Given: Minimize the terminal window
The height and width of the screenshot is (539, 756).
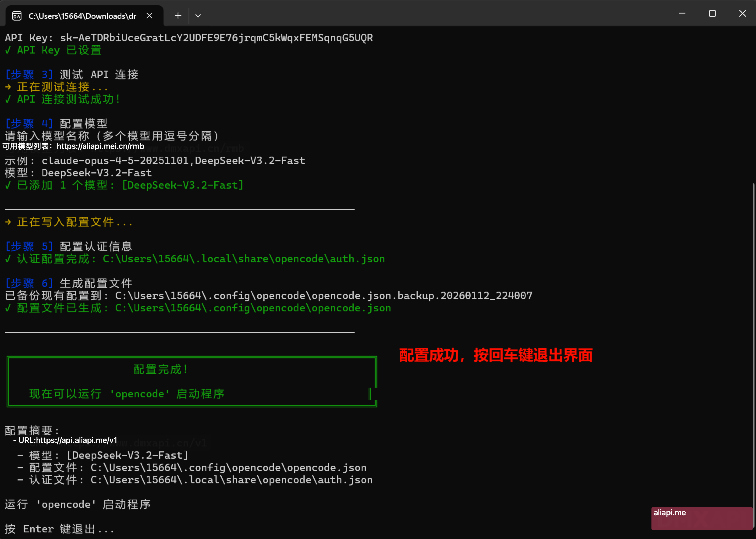Looking at the screenshot, I should click(682, 13).
